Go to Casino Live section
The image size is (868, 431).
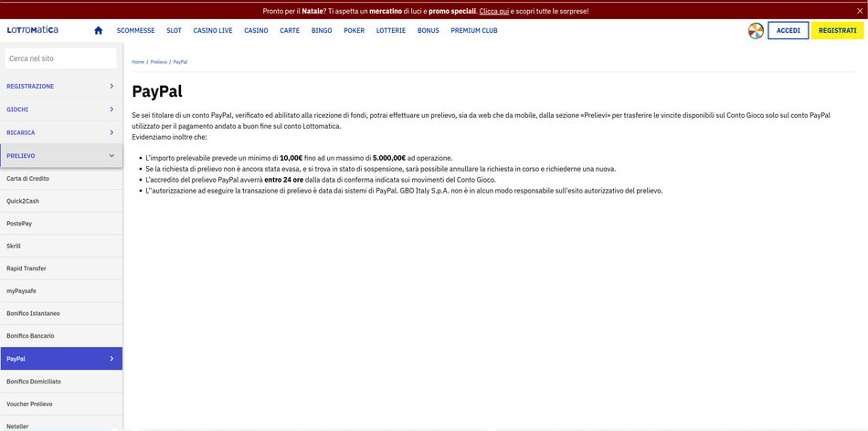pyautogui.click(x=213, y=30)
